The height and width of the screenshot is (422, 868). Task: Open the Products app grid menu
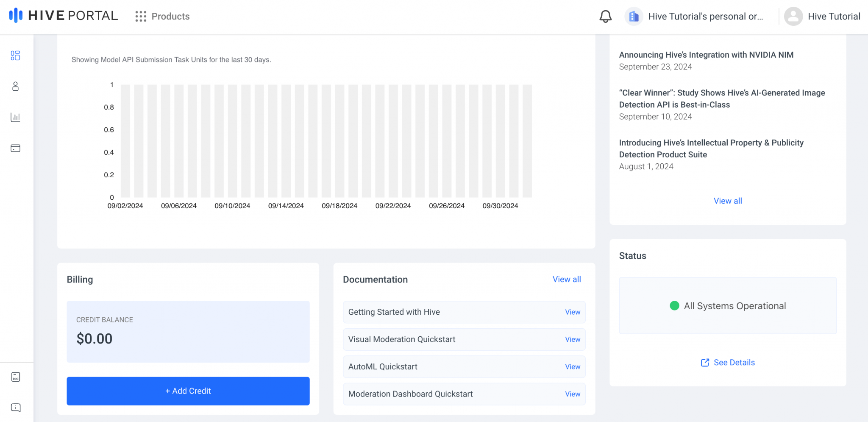(x=162, y=17)
